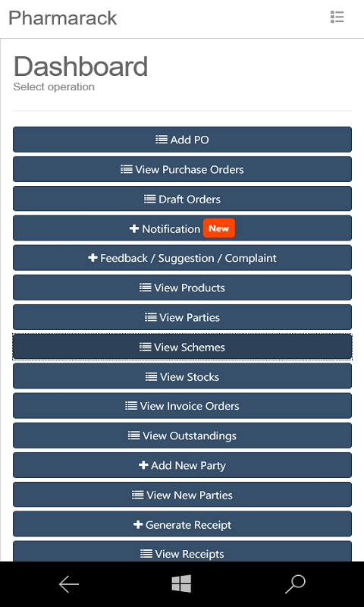Click the plus icon beside Notification

pos(133,229)
